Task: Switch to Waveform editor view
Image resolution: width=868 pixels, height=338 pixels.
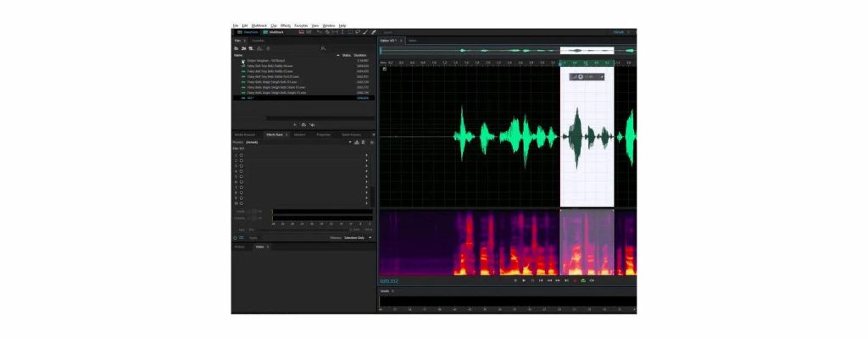Action: pyautogui.click(x=248, y=32)
